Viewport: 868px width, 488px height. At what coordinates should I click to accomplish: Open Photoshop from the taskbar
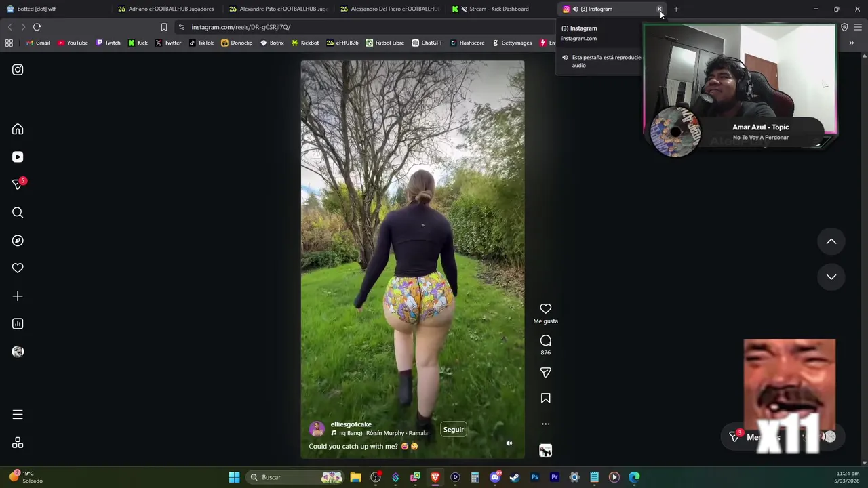pyautogui.click(x=534, y=477)
